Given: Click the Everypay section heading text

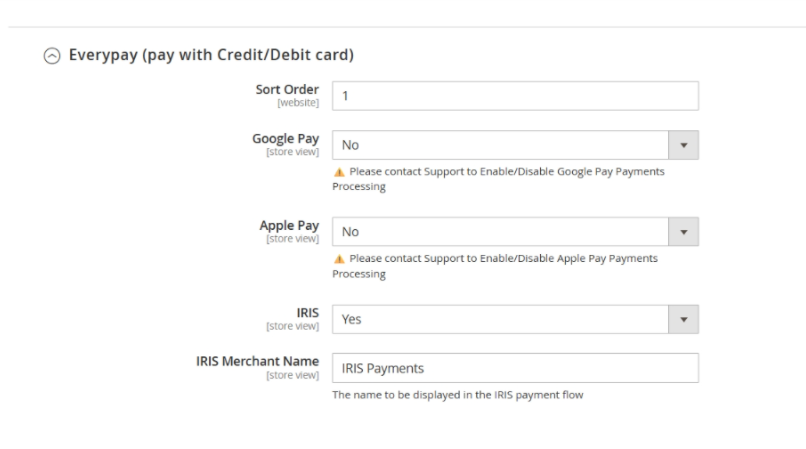Looking at the screenshot, I should coord(211,56).
